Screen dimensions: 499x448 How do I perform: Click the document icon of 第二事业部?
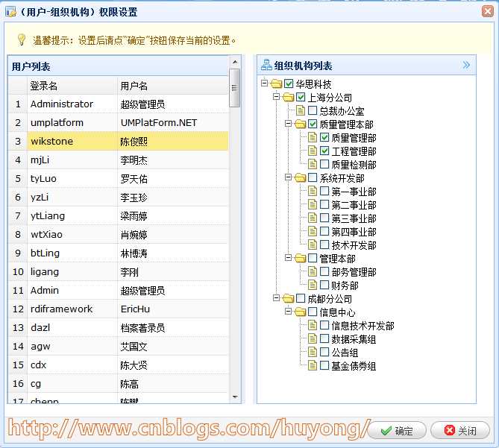coord(313,204)
